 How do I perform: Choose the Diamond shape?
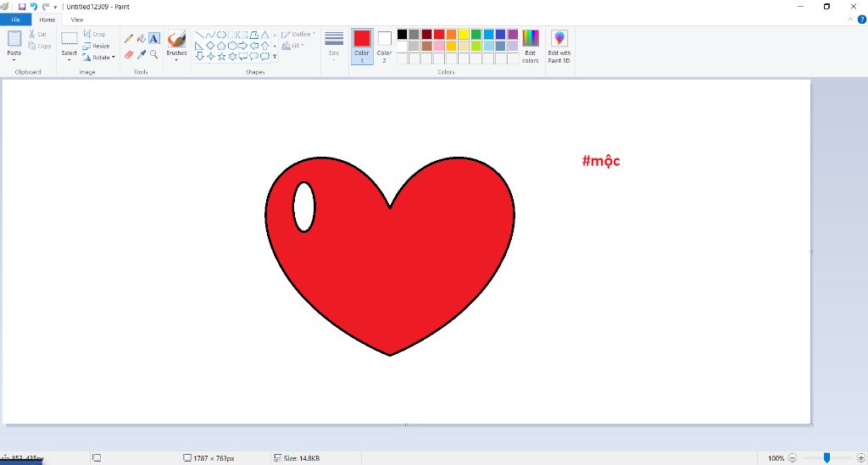[210, 46]
